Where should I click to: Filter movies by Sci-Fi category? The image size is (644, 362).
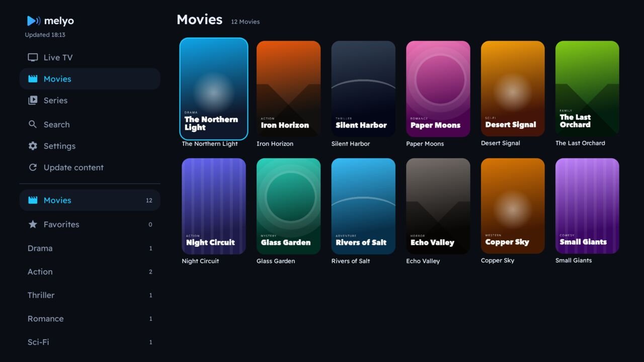click(x=90, y=342)
